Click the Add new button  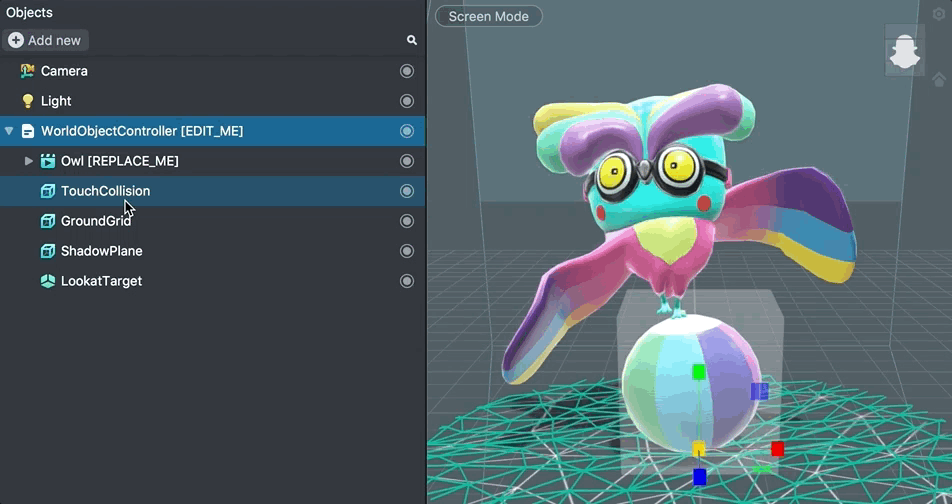tap(45, 40)
